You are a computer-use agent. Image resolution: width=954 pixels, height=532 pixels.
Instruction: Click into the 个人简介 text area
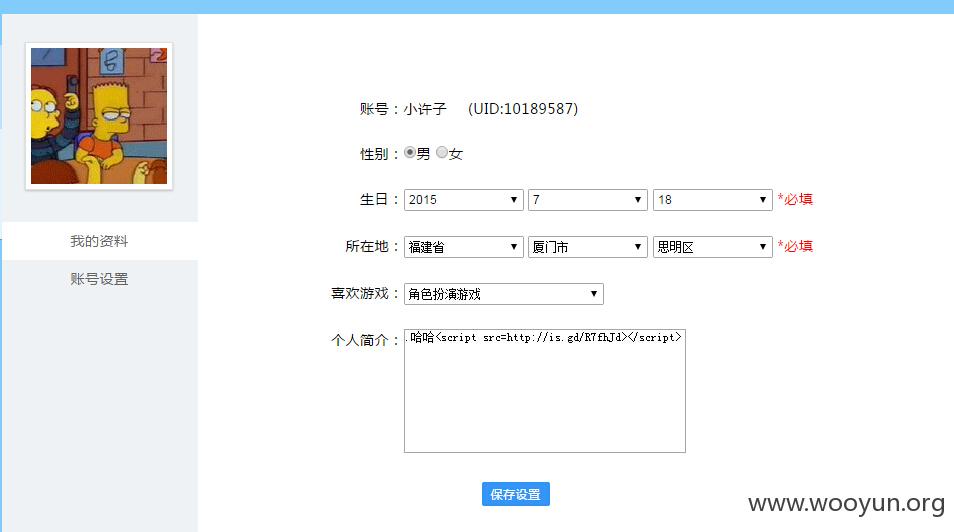[545, 391]
